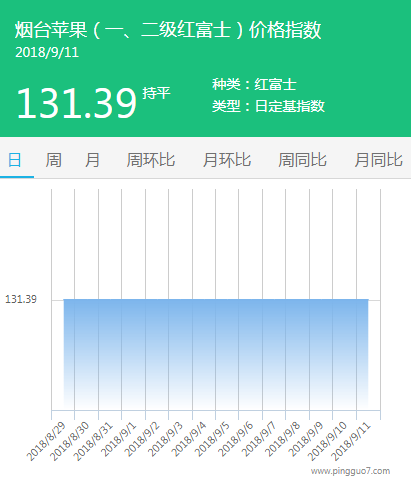Click the 2018/8/29 x-axis date label
This screenshot has width=411, height=479.
[x=46, y=441]
